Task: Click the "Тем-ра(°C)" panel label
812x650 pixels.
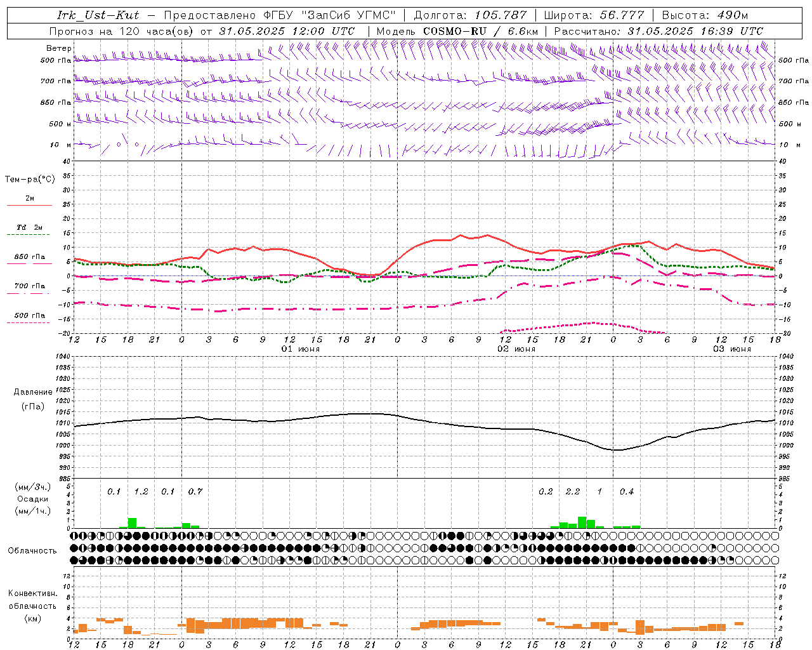Action: tap(30, 179)
